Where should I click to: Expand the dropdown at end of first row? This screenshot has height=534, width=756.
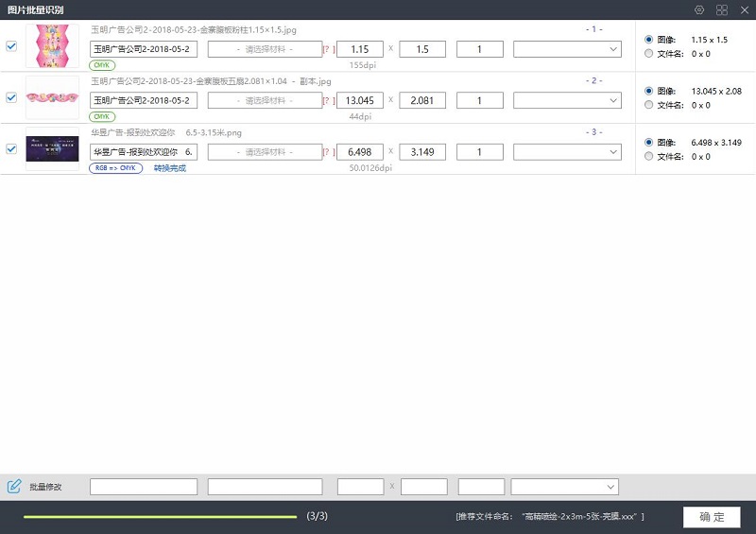pyautogui.click(x=567, y=49)
